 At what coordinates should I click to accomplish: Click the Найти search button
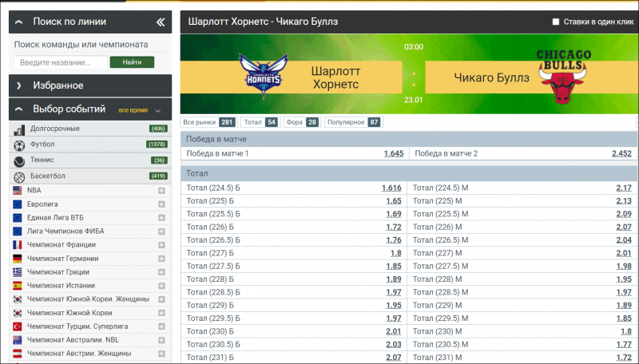click(132, 62)
